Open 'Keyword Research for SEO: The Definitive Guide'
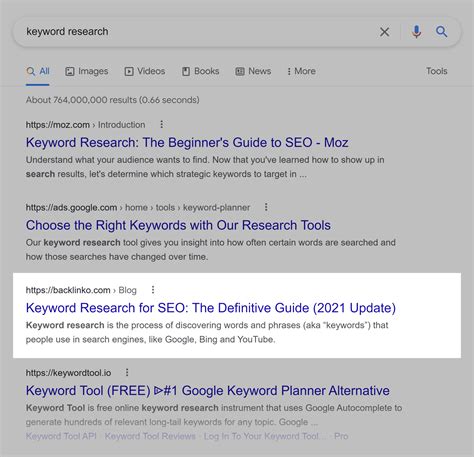 211,308
